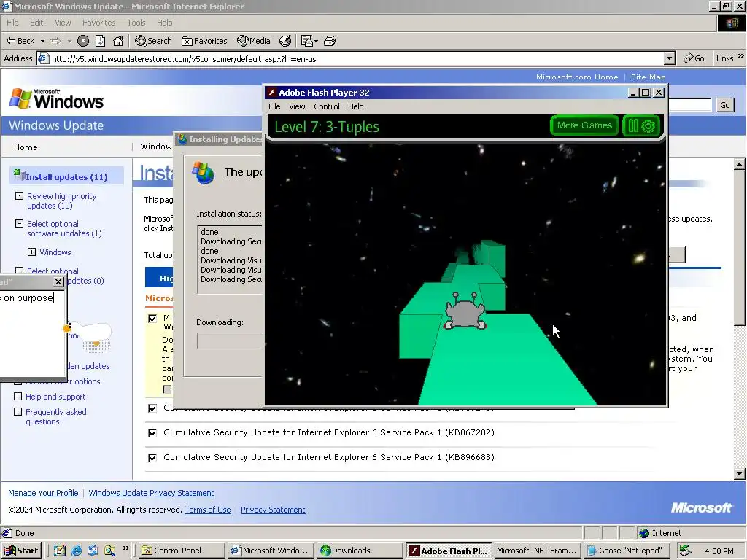Expand hidden Quick Launch icons chevron
The height and width of the screenshot is (560, 747).
click(x=125, y=548)
